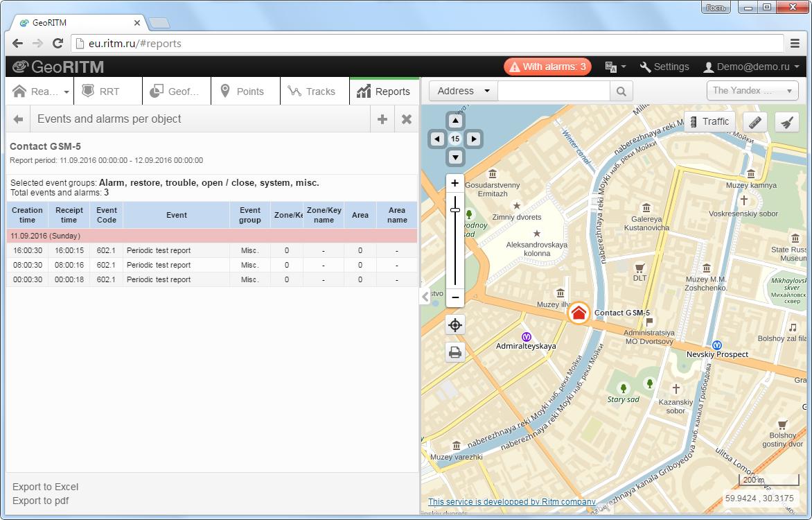Screen dimensions: 812x520
Task: Click the Galereya Kustanovicha museum icon
Action: 646,208
